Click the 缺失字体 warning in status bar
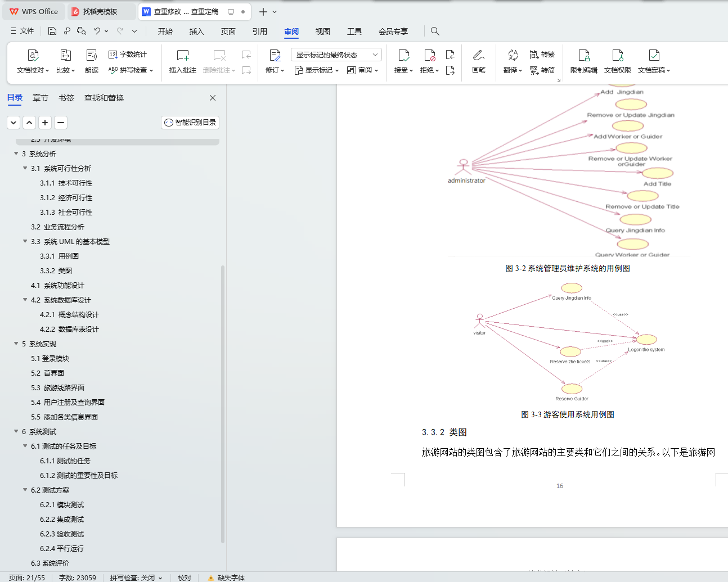Image resolution: width=728 pixels, height=582 pixels. point(226,578)
